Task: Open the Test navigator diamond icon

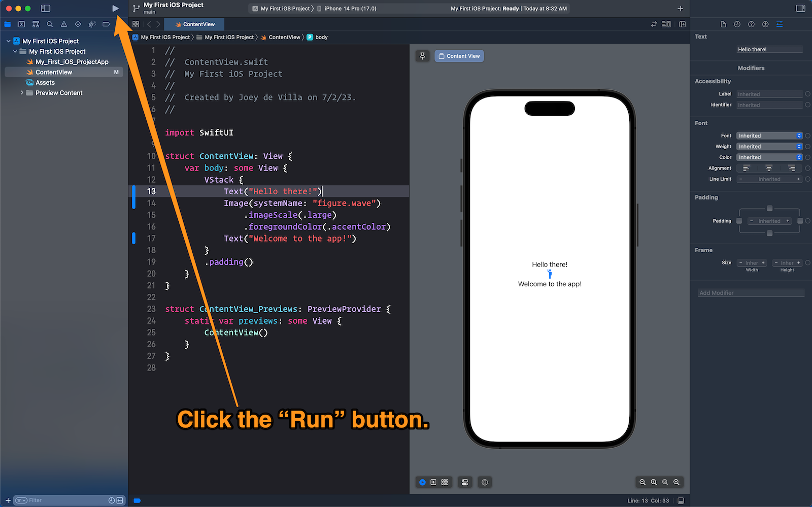Action: [78, 24]
